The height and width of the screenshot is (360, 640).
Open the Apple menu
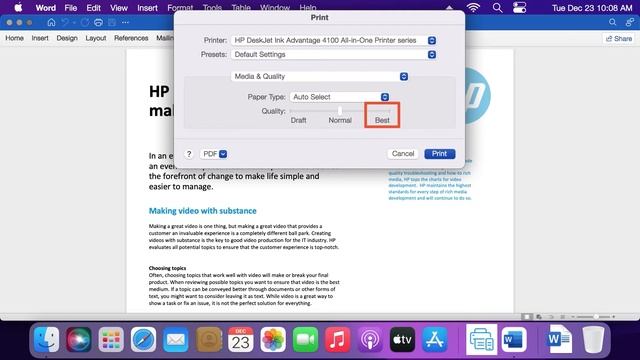coord(18,8)
